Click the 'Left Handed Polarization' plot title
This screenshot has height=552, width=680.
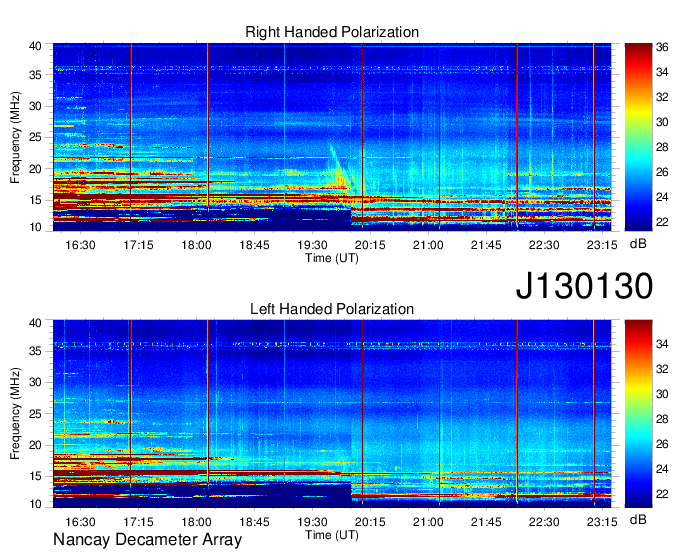point(332,309)
